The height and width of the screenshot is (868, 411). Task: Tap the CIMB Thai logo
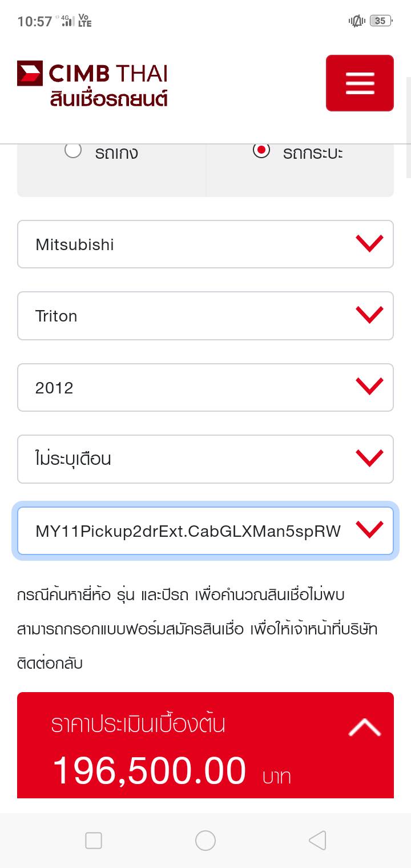click(x=92, y=74)
